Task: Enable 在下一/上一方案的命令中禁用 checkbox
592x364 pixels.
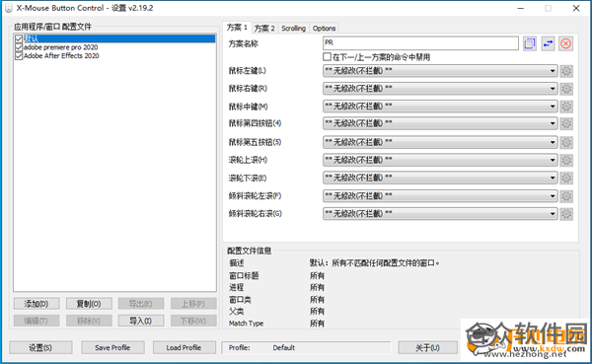Action: coord(327,56)
